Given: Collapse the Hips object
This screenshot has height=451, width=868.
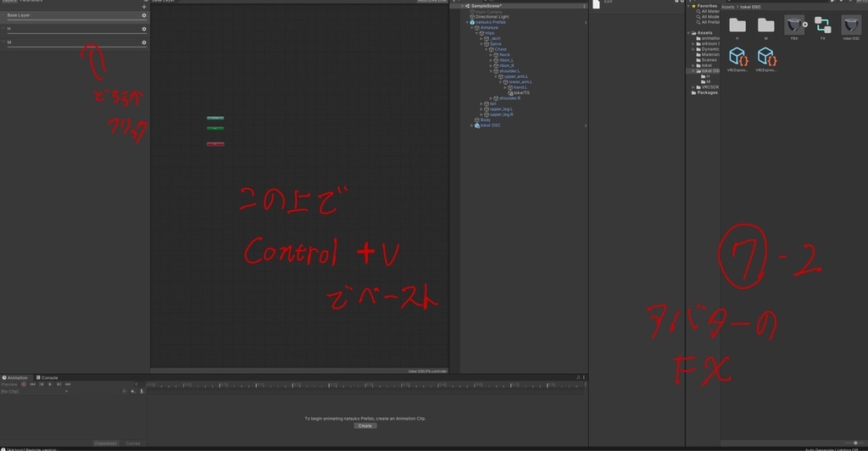Looking at the screenshot, I should click(x=476, y=33).
